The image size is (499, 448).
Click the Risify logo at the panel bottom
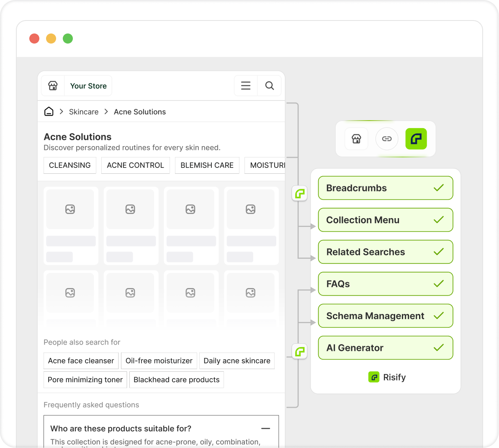click(x=374, y=377)
